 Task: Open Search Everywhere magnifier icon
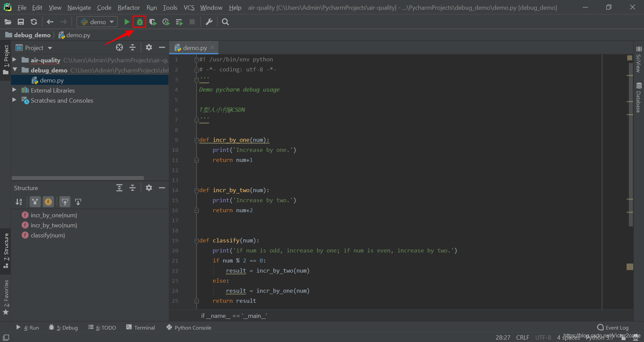tap(225, 22)
